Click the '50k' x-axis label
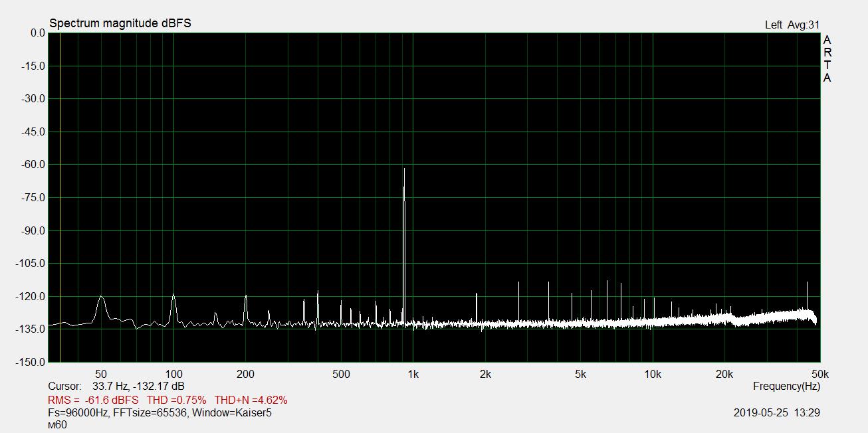Viewport: 868px width, 433px height. pyautogui.click(x=820, y=375)
